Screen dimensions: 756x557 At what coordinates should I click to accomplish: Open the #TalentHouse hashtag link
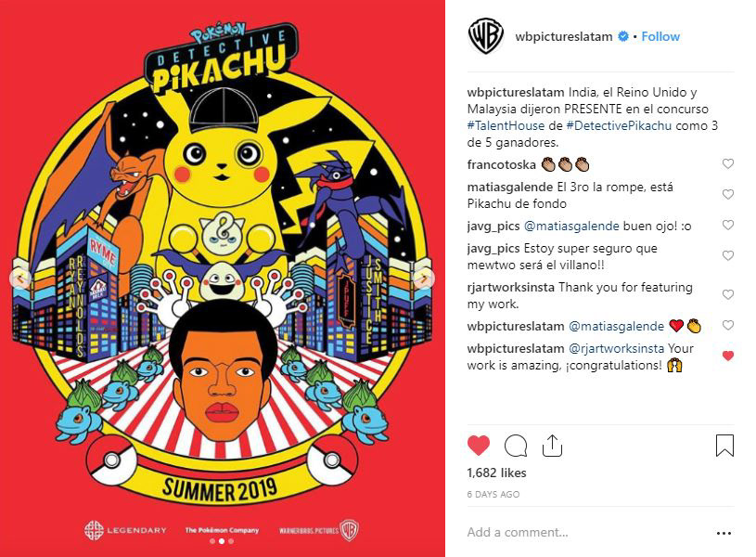click(x=506, y=125)
